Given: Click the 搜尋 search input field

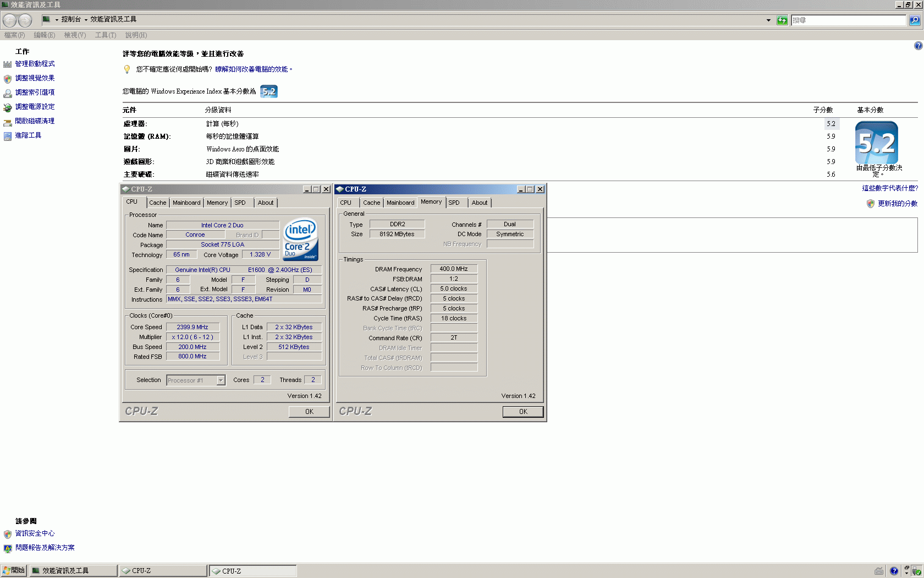Looking at the screenshot, I should click(x=849, y=20).
